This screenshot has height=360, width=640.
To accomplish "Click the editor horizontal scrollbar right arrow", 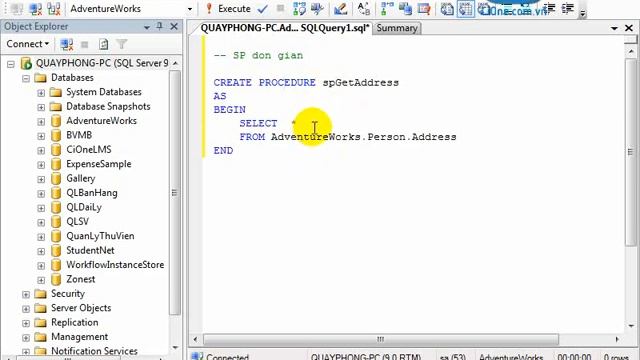I will click(617, 339).
